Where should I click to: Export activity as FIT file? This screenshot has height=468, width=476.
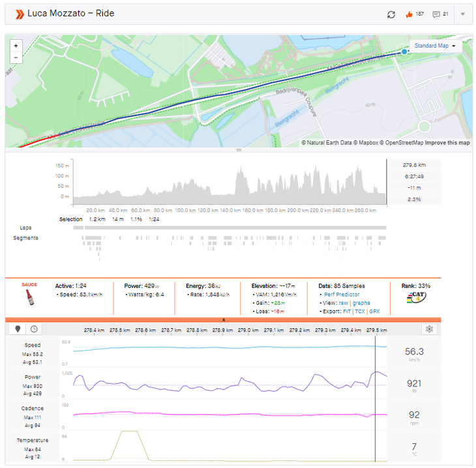(348, 311)
